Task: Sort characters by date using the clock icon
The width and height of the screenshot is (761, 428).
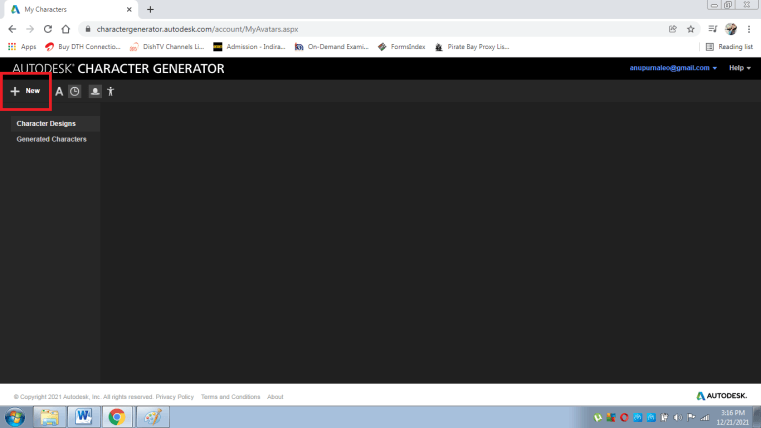Action: click(x=75, y=91)
